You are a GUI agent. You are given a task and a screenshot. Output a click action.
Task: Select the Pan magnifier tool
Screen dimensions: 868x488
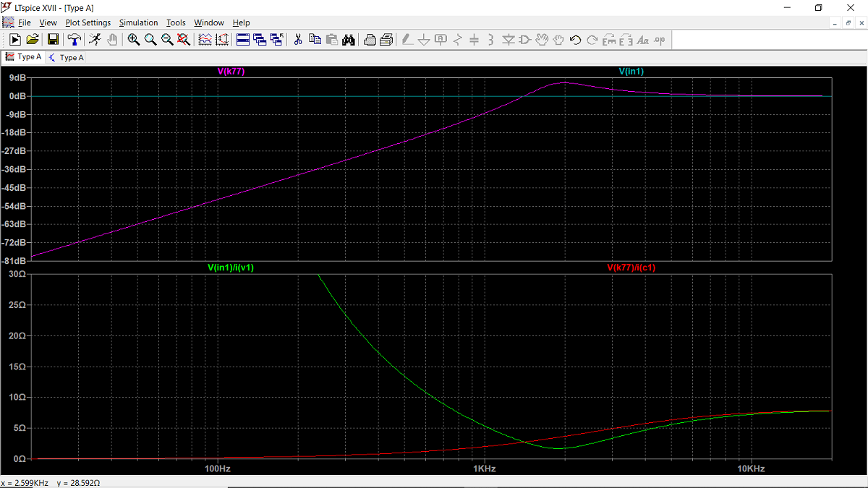150,40
